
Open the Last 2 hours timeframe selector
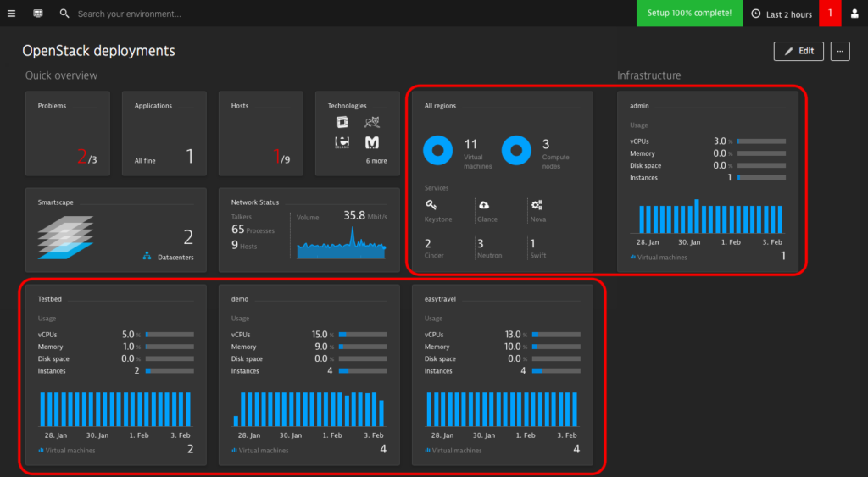pyautogui.click(x=782, y=14)
